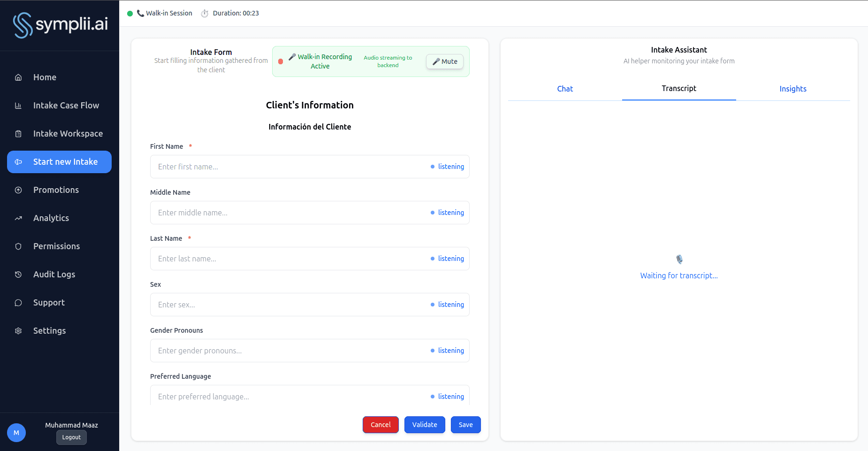Open the Intake Workspace clipboard icon

pyautogui.click(x=18, y=133)
